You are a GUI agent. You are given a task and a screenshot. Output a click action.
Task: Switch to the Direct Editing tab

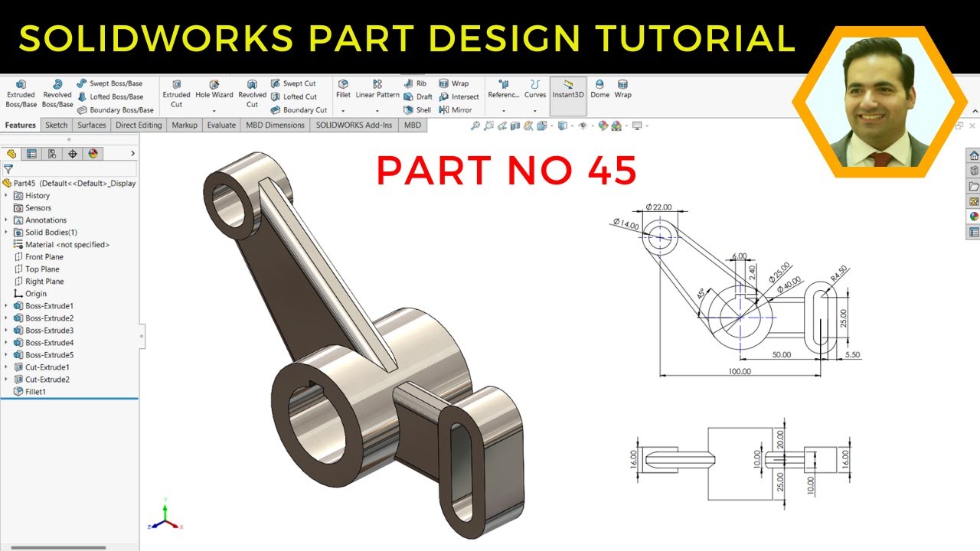pyautogui.click(x=139, y=125)
